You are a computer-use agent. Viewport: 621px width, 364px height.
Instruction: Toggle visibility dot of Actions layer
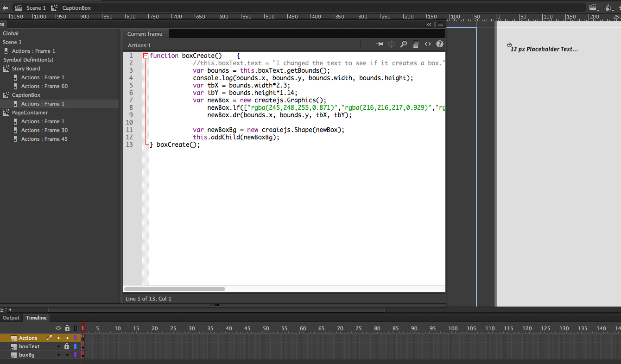[58, 338]
